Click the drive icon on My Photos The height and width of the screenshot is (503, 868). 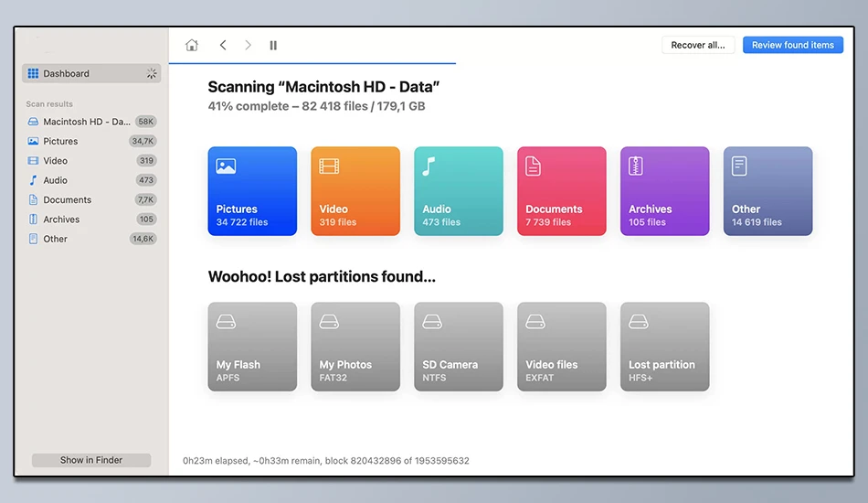point(329,322)
